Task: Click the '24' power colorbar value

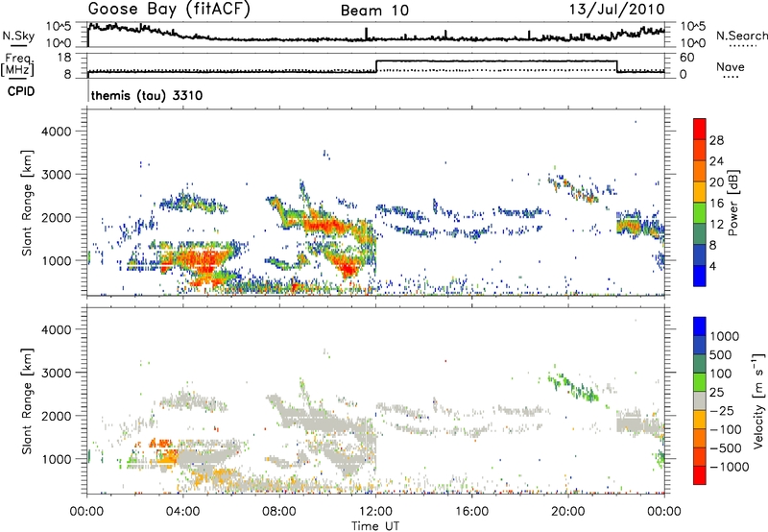Action: point(716,161)
